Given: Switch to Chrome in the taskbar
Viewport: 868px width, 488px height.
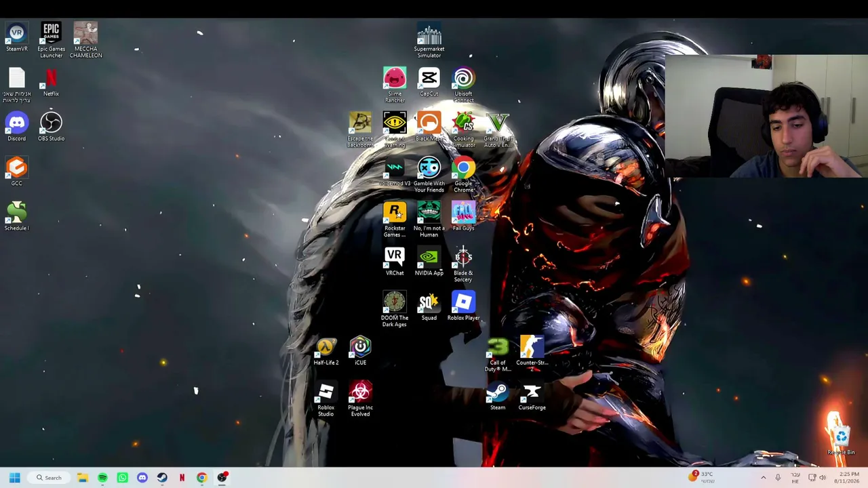Looking at the screenshot, I should tap(201, 478).
